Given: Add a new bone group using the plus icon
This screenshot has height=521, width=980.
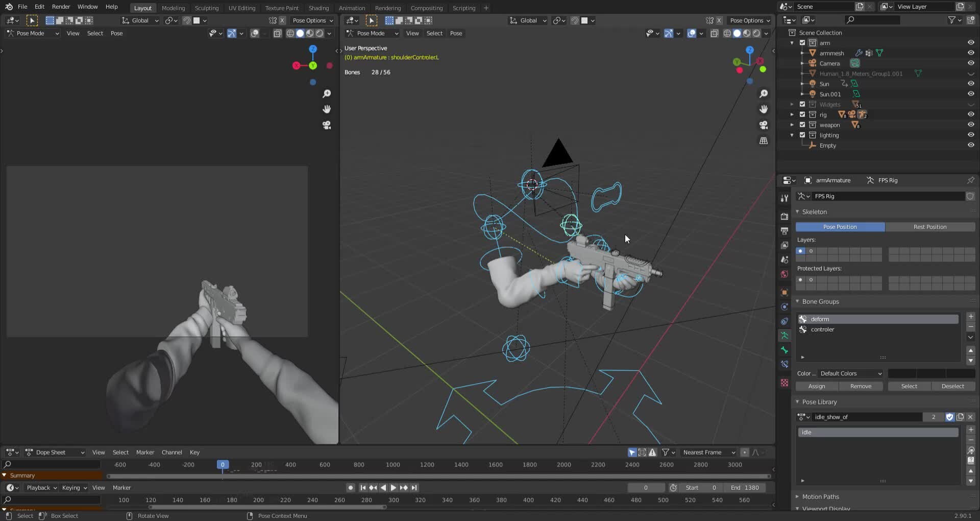Looking at the screenshot, I should [x=970, y=316].
